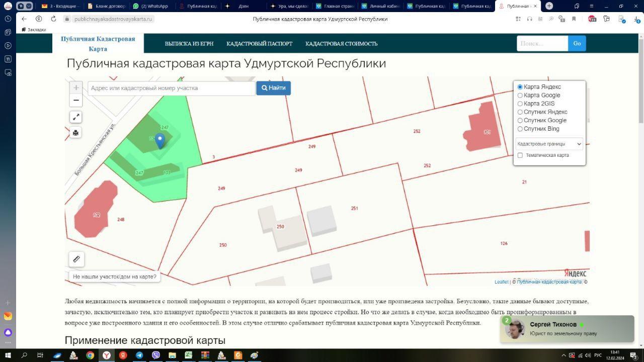Enable the Тематическая карта checkbox

click(520, 155)
